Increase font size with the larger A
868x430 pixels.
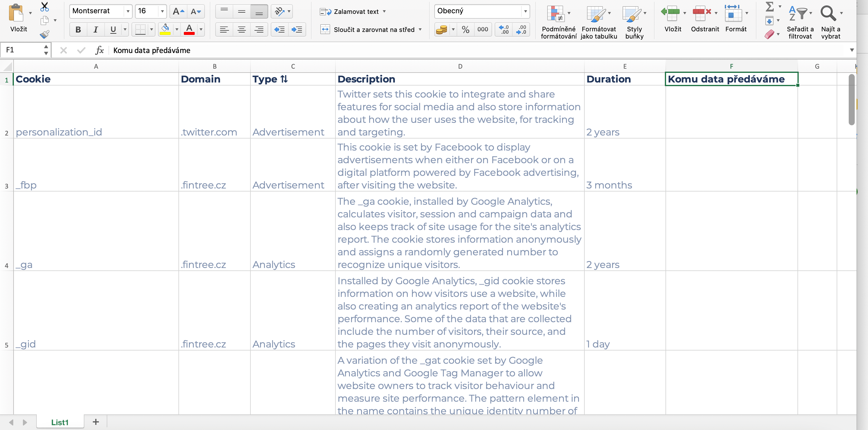pos(178,11)
